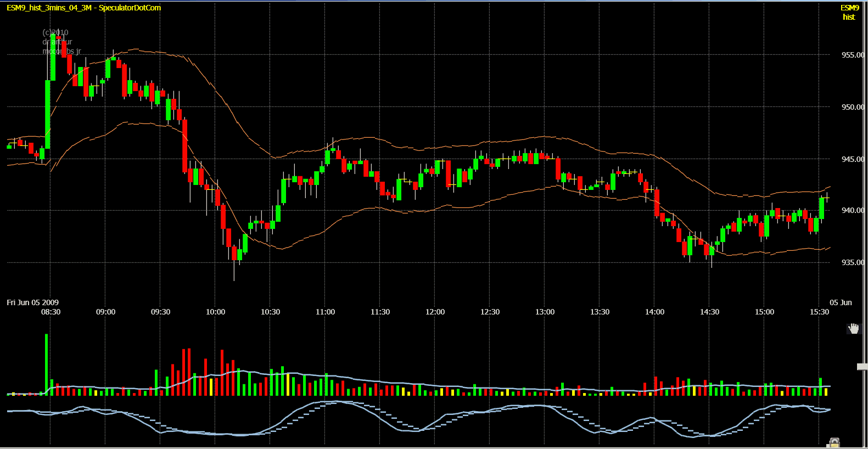Click the 955.00 price axis label
Viewport: 868px width, 449px height.
(853, 55)
